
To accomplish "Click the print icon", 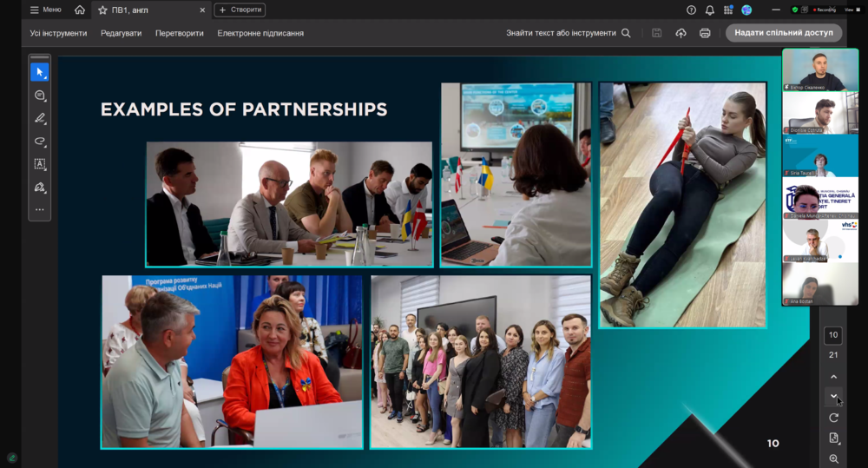I will tap(705, 33).
